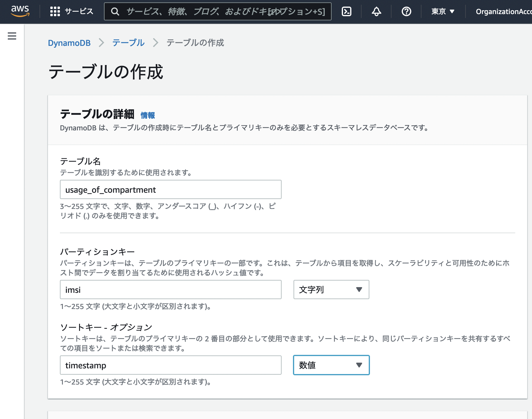The image size is (532, 419).
Task: Open the partition key type dropdown showing 文字列
Action: click(x=331, y=290)
